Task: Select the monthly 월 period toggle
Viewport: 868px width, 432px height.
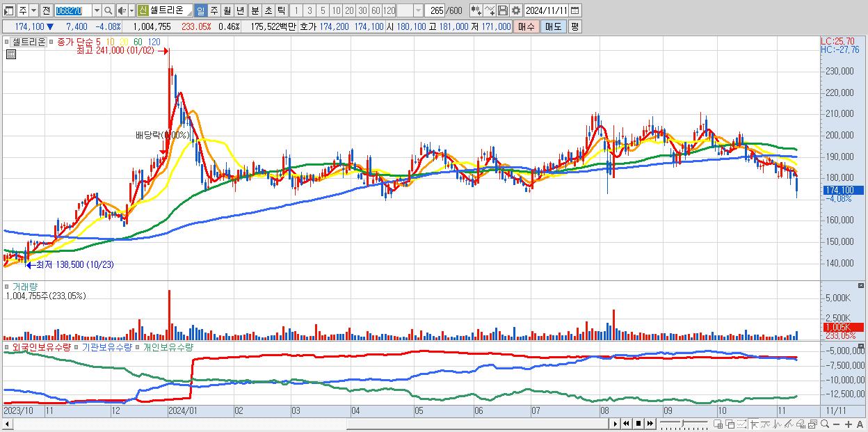Action: pos(227,10)
